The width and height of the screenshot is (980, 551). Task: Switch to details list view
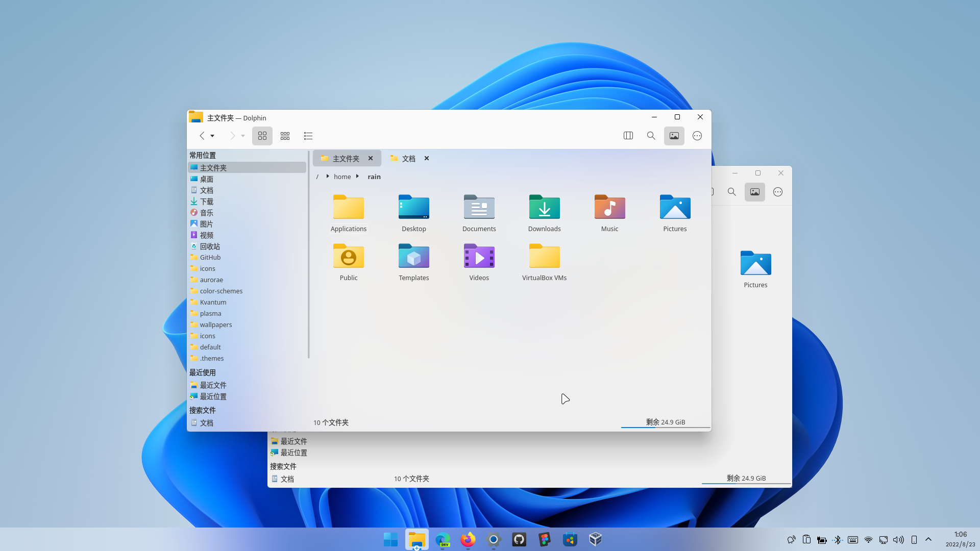pos(308,136)
